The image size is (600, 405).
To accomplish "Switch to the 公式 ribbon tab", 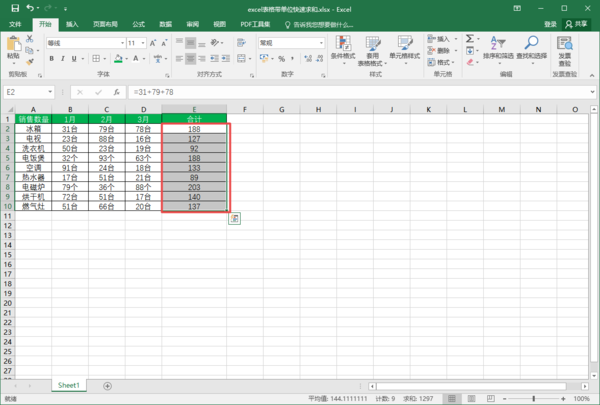I will coord(138,22).
